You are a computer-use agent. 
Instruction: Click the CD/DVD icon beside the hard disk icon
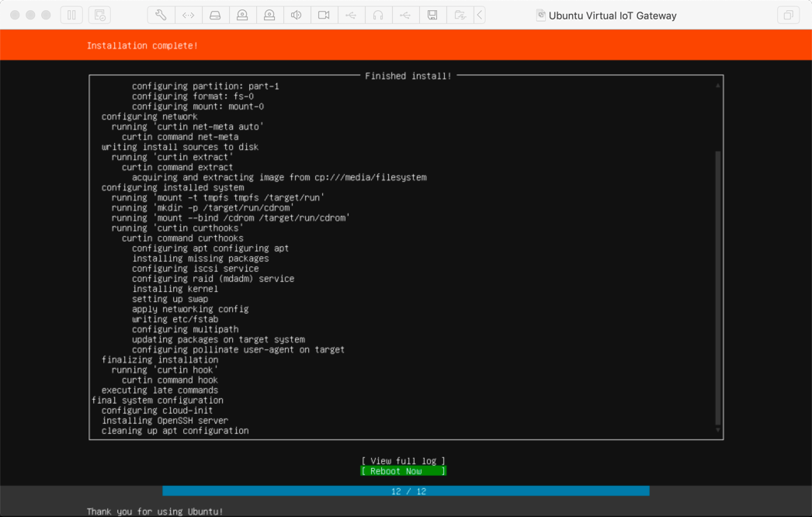tap(242, 15)
